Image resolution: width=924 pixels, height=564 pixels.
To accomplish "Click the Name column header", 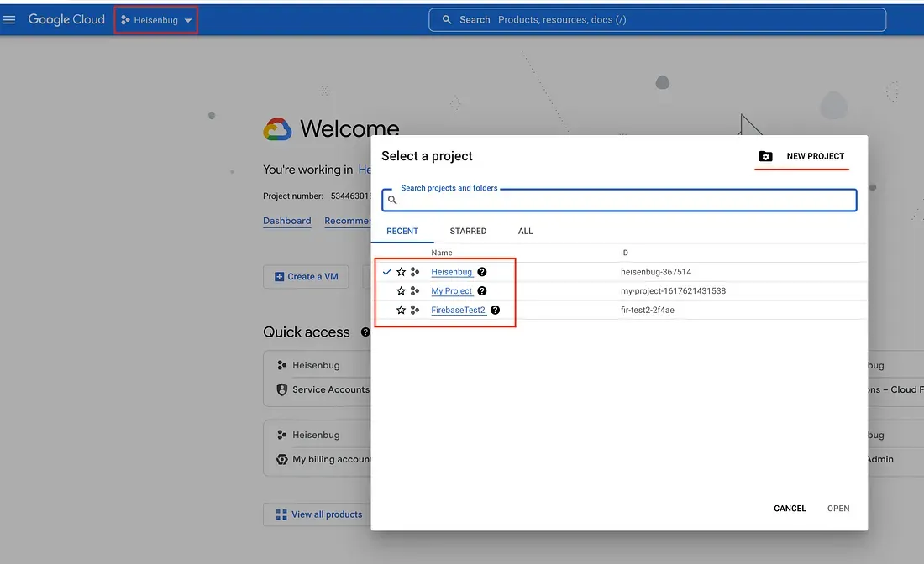I will 441,253.
